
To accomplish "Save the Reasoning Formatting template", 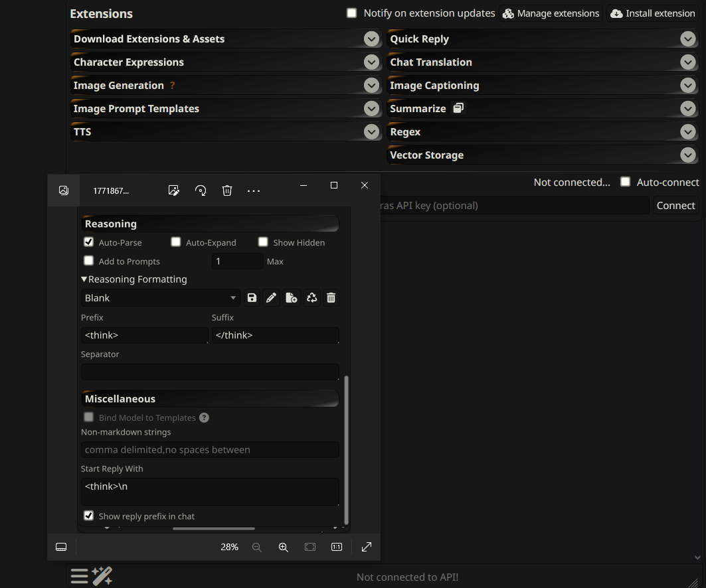I will tap(252, 298).
